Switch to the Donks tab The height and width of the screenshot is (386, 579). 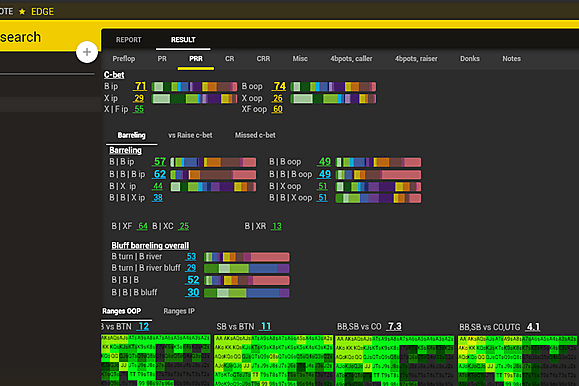(x=470, y=59)
